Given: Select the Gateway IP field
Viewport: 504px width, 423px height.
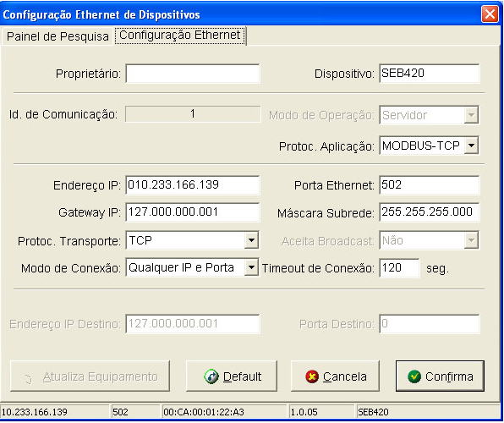Looking at the screenshot, I should pos(193,212).
